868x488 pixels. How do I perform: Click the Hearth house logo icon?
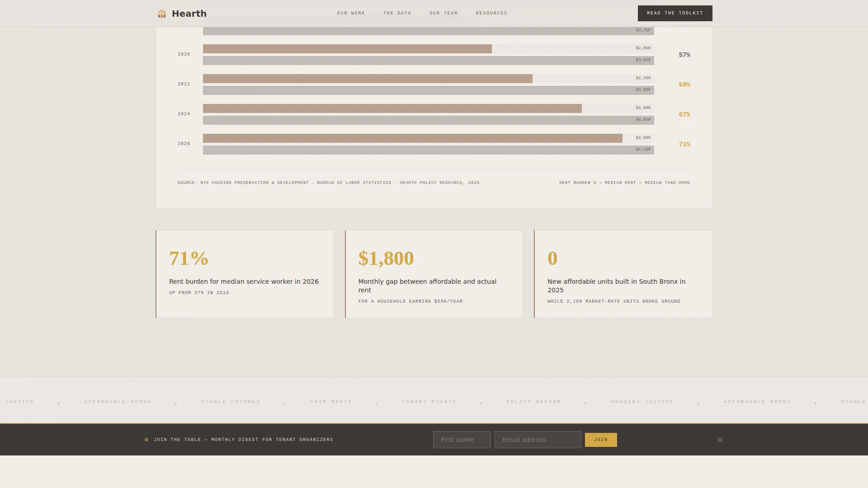point(162,14)
